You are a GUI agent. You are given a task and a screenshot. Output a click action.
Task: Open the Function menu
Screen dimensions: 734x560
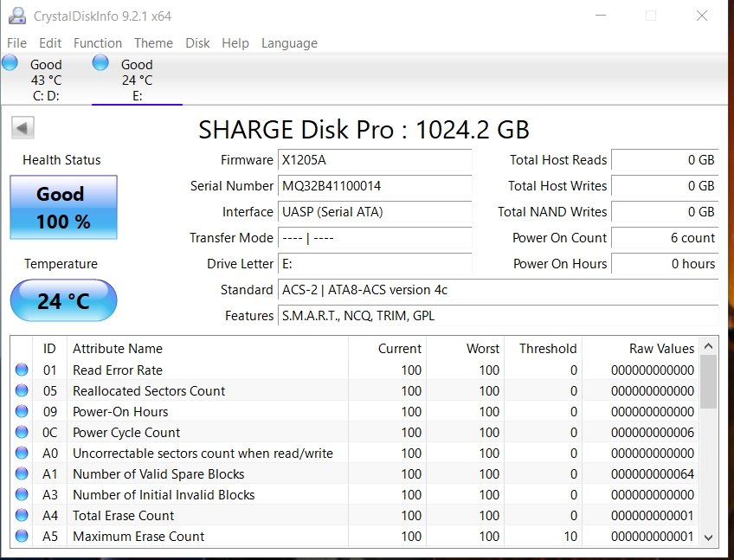click(98, 43)
